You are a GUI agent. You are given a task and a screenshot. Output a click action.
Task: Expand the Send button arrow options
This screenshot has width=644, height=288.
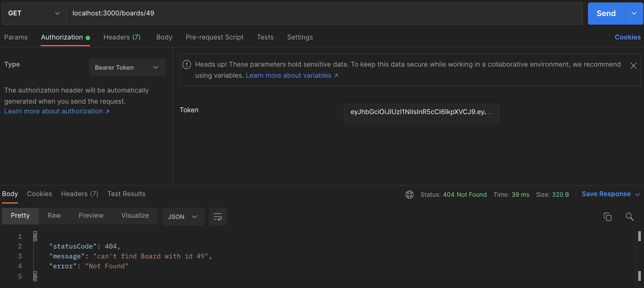click(x=634, y=13)
